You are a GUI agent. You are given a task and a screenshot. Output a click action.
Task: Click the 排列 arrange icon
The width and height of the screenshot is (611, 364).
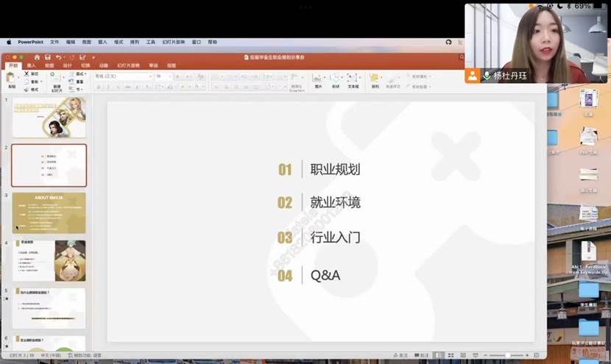375,78
